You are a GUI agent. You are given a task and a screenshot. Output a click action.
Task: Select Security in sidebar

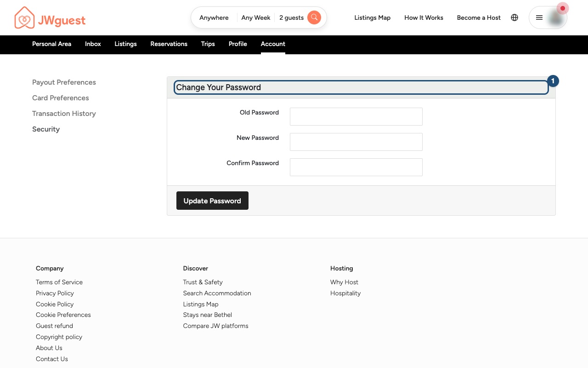[x=46, y=129]
